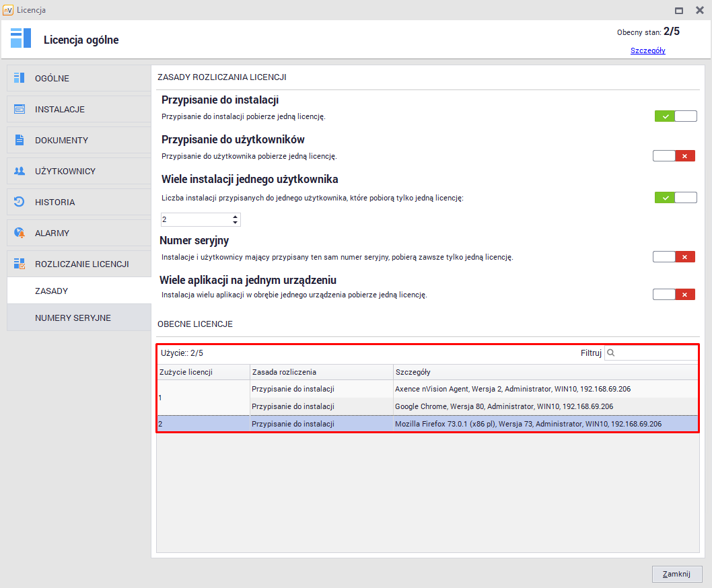Decrease installation count with down arrow
The width and height of the screenshot is (712, 588).
click(x=235, y=223)
